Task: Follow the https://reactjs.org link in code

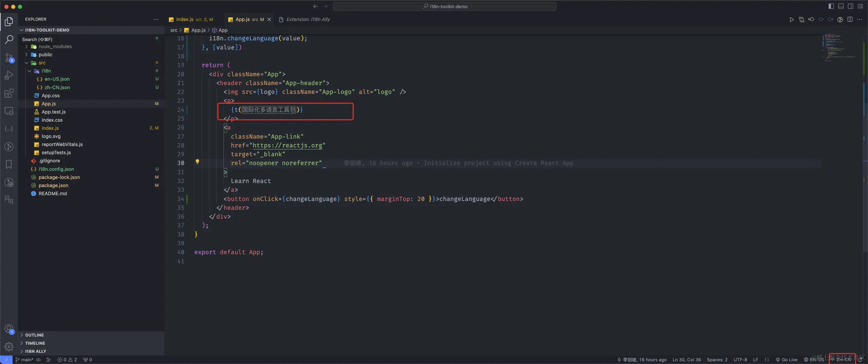Action: coord(287,145)
